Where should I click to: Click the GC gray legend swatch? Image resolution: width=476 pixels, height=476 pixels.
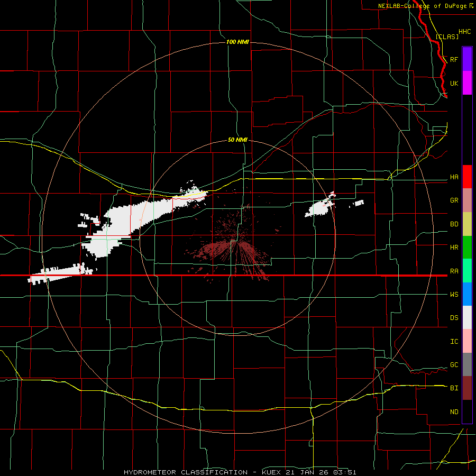(x=467, y=364)
